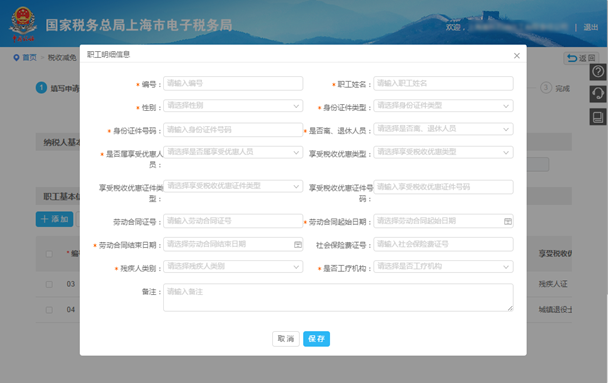This screenshot has height=384, width=608.
Task: Click the 备注 textarea
Action: (x=338, y=298)
